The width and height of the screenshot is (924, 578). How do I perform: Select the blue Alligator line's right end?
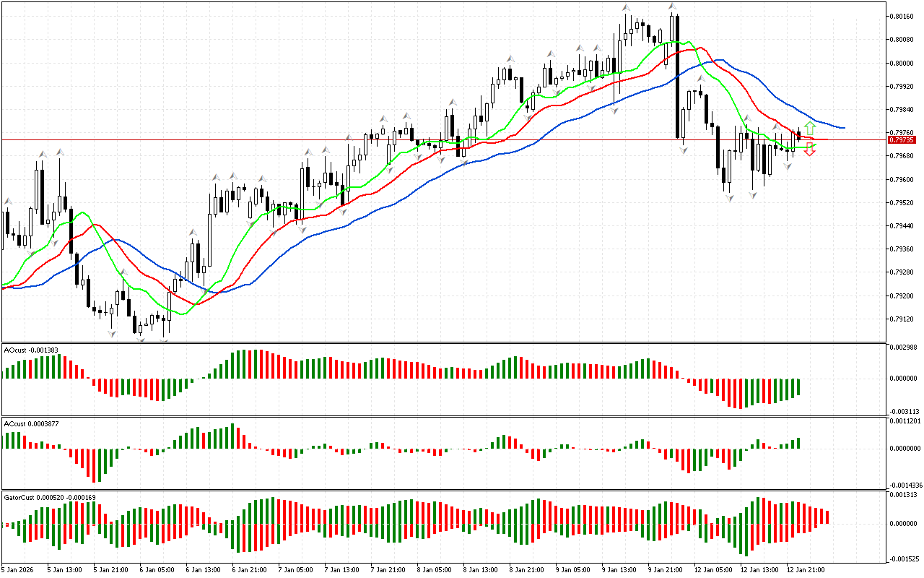tap(842, 128)
